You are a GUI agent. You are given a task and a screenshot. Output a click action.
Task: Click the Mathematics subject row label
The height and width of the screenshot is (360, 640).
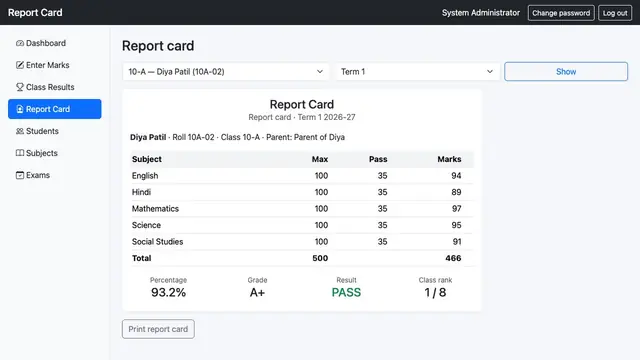pyautogui.click(x=155, y=209)
